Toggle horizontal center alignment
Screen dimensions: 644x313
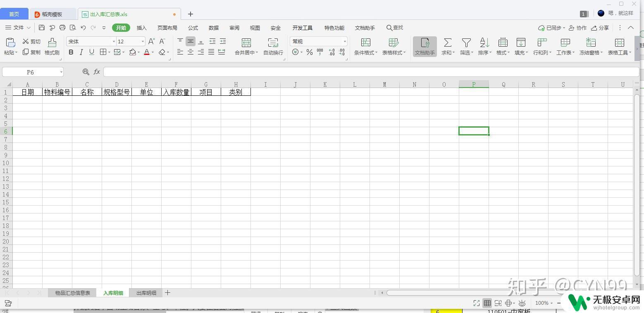click(191, 52)
